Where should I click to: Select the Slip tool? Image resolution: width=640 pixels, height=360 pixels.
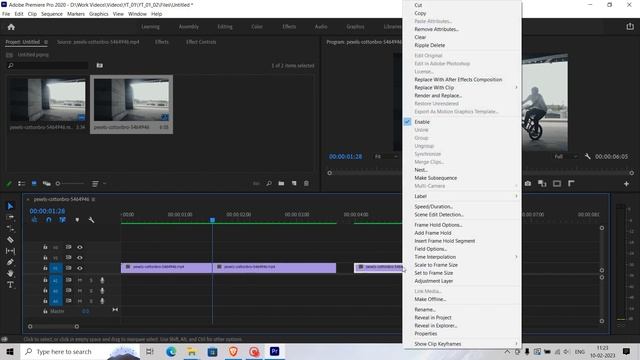10,251
